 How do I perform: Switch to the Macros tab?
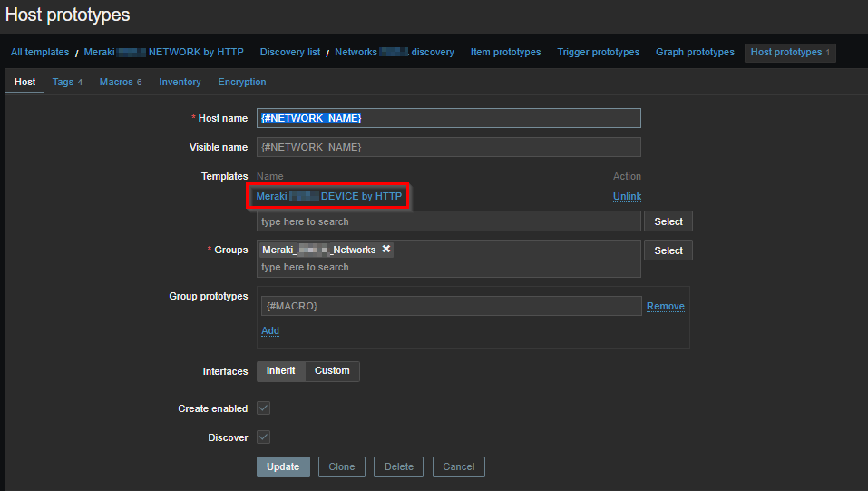[x=120, y=82]
